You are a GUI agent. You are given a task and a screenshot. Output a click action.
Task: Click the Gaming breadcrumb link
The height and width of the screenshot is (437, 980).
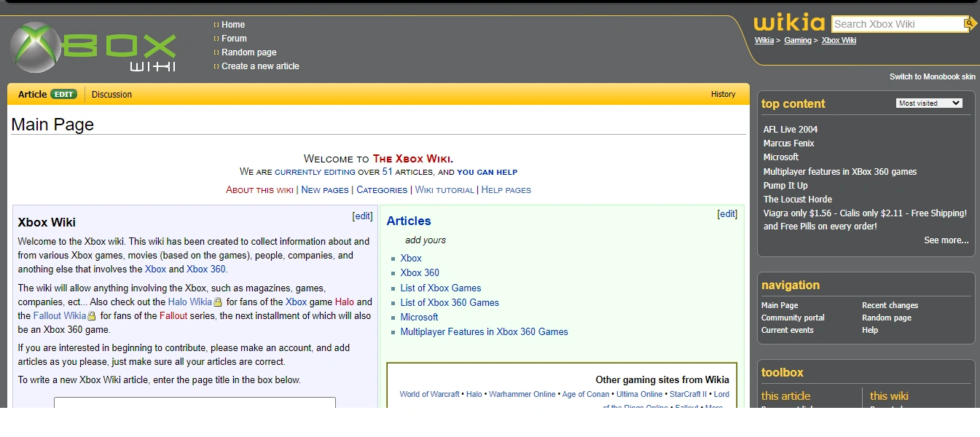tap(798, 41)
